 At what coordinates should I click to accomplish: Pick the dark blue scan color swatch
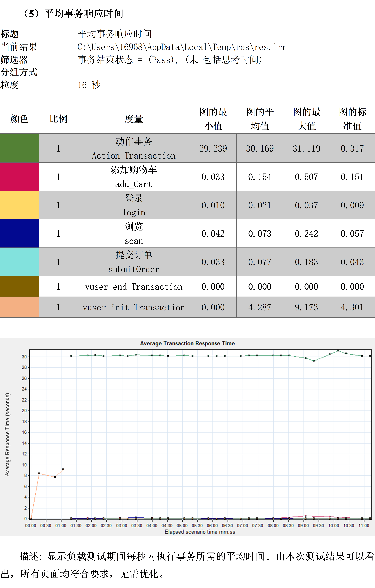(19, 233)
